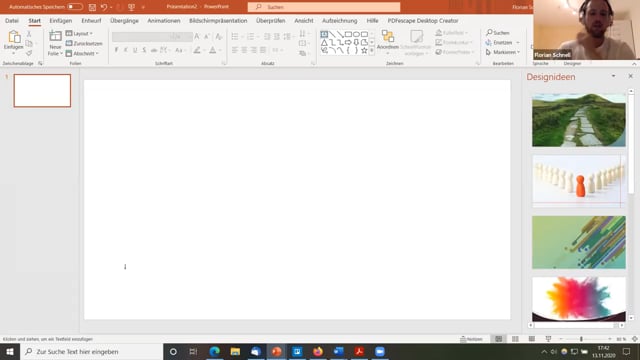This screenshot has height=360, width=640.
Task: Click the Zurücksetzen button
Action: (x=84, y=43)
